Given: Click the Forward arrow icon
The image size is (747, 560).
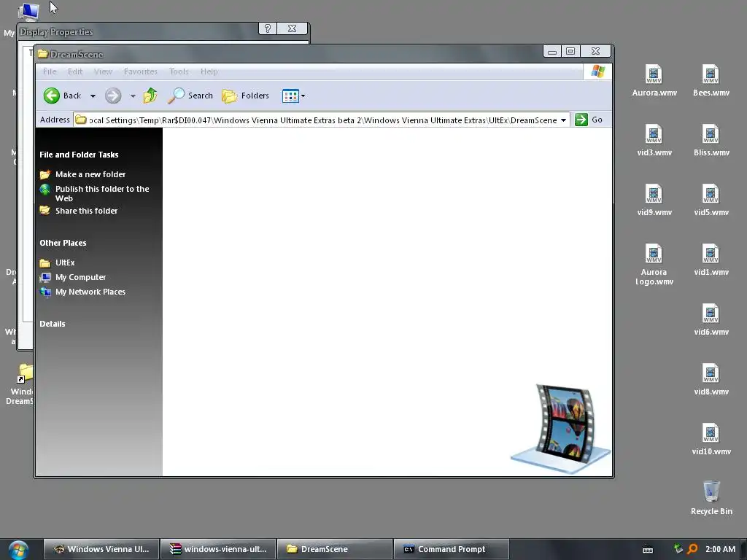Looking at the screenshot, I should click(113, 96).
